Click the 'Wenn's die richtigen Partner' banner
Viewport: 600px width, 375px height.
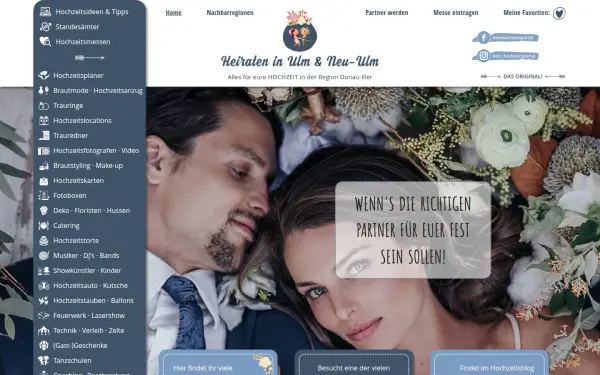413,230
